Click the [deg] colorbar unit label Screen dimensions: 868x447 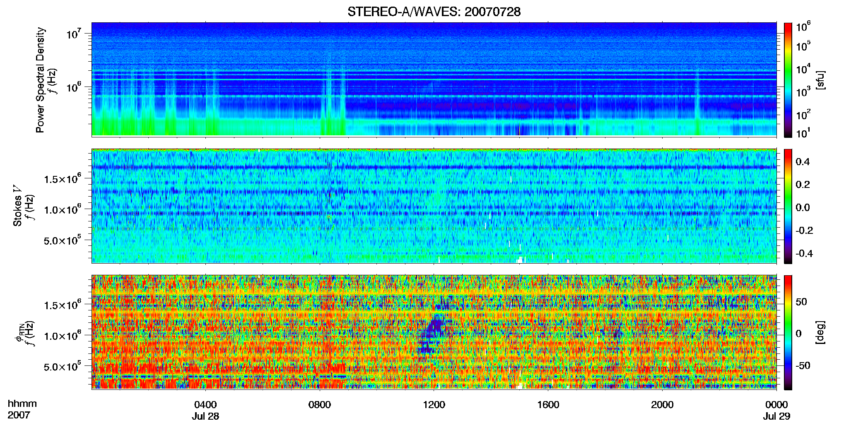coord(820,332)
